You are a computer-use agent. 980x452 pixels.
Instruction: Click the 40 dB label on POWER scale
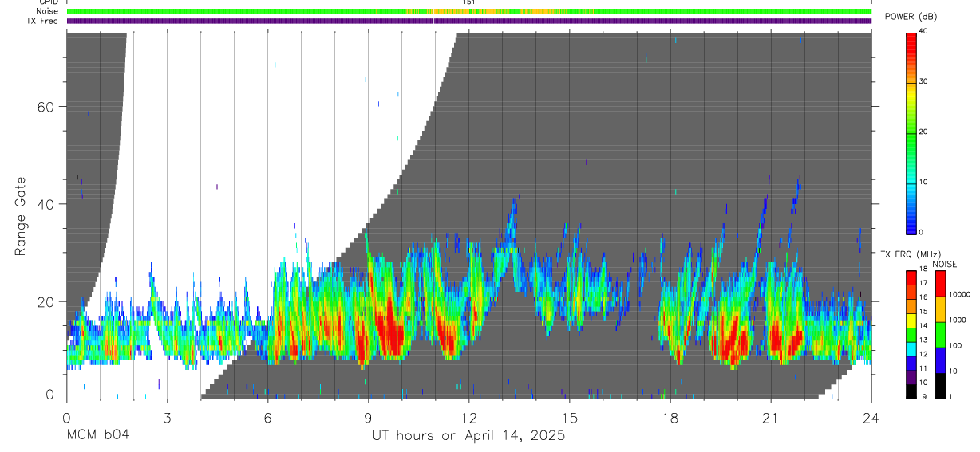tap(924, 31)
